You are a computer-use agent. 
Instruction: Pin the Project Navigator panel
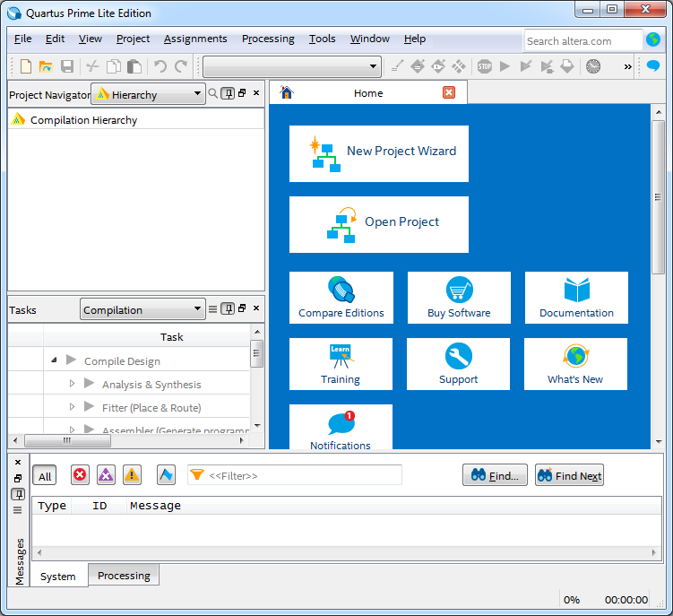[228, 93]
